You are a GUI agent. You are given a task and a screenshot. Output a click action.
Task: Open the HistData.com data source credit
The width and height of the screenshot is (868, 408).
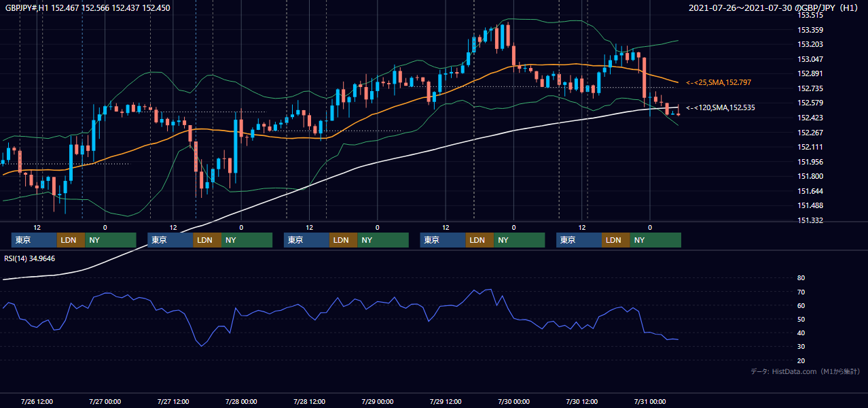[806, 372]
